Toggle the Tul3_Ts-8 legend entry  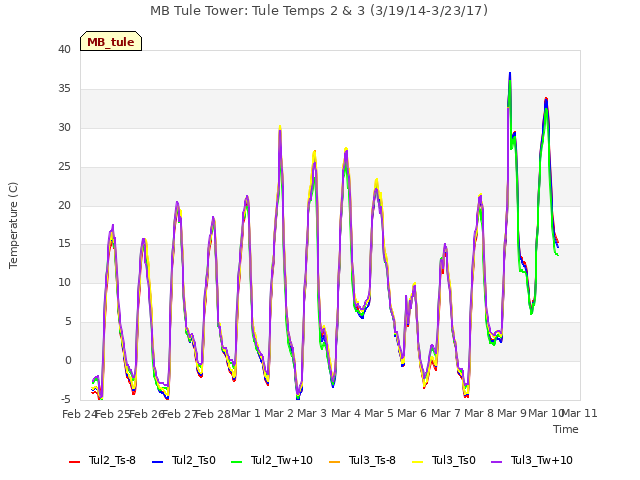[362, 460]
